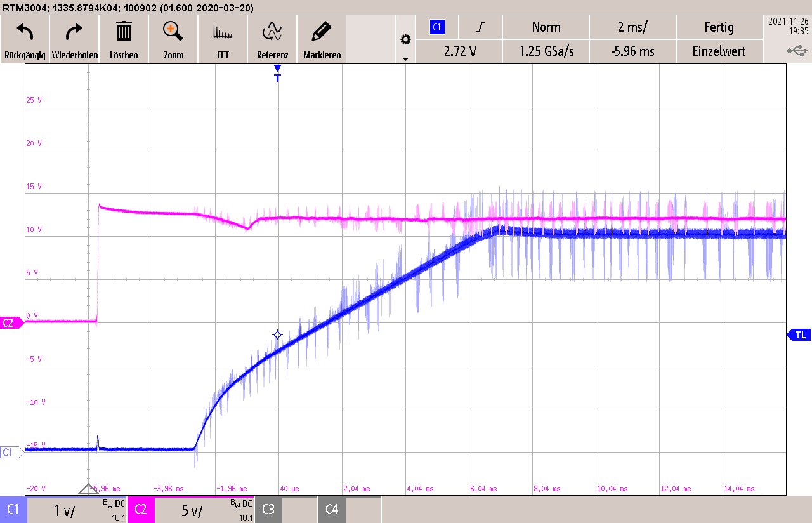
Task: Click the Löschen trash icon
Action: (124, 31)
